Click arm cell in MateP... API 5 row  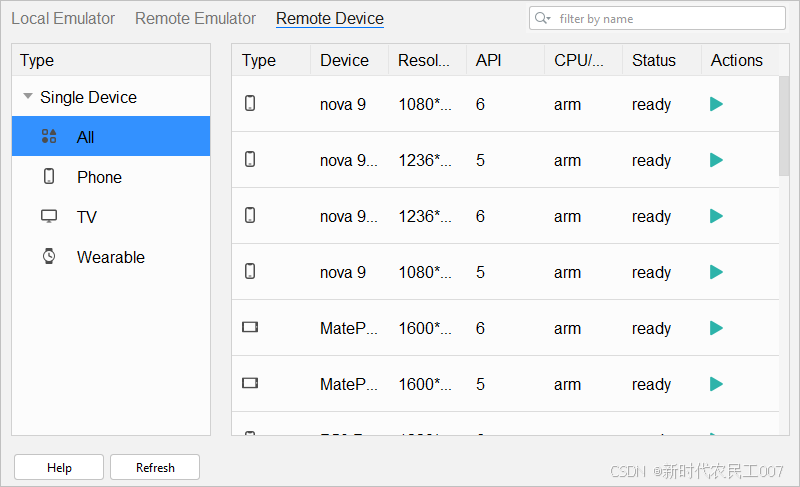(567, 385)
